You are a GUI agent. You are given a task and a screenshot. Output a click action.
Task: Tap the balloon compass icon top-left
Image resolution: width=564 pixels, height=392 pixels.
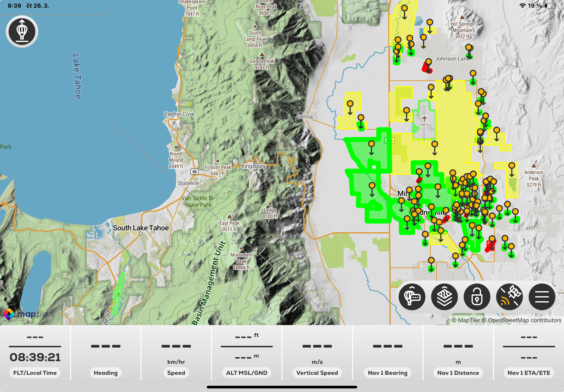pos(22,32)
